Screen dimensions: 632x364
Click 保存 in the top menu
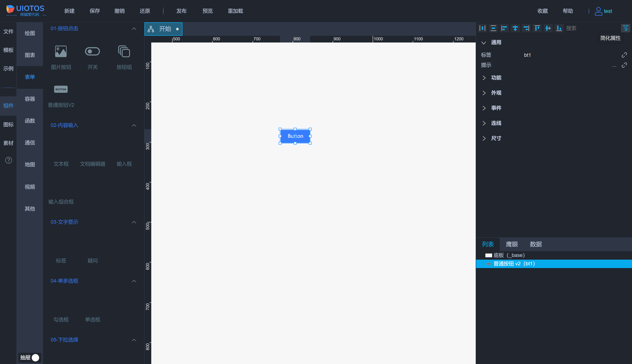(95, 11)
